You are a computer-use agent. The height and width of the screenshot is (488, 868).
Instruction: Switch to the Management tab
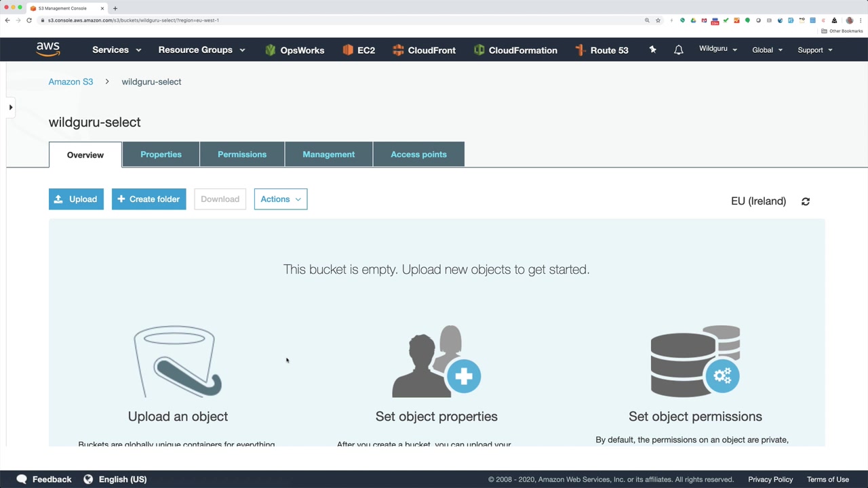(329, 155)
